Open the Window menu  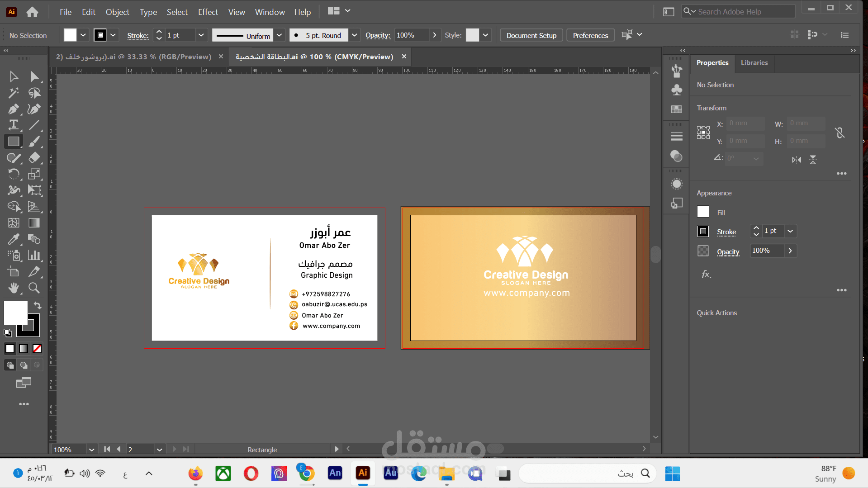270,12
